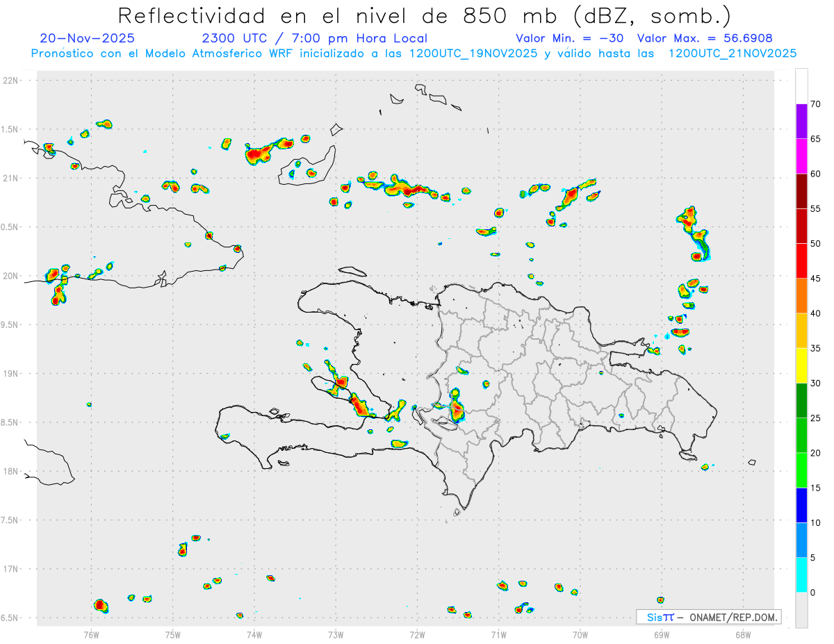Click the 22N latitude label
The width and height of the screenshot is (834, 644).
point(11,81)
